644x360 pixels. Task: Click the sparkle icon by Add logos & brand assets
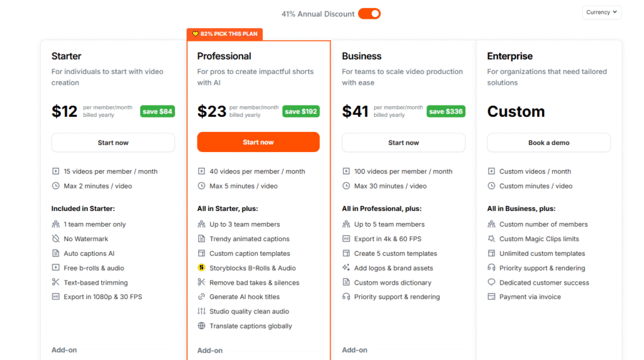(347, 268)
